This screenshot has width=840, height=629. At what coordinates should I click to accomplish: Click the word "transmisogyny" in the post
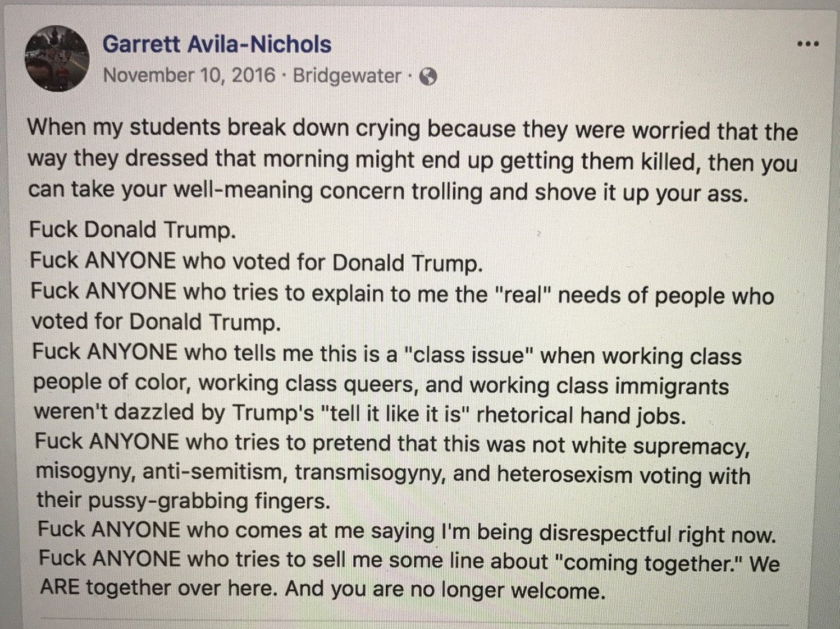(x=370, y=473)
